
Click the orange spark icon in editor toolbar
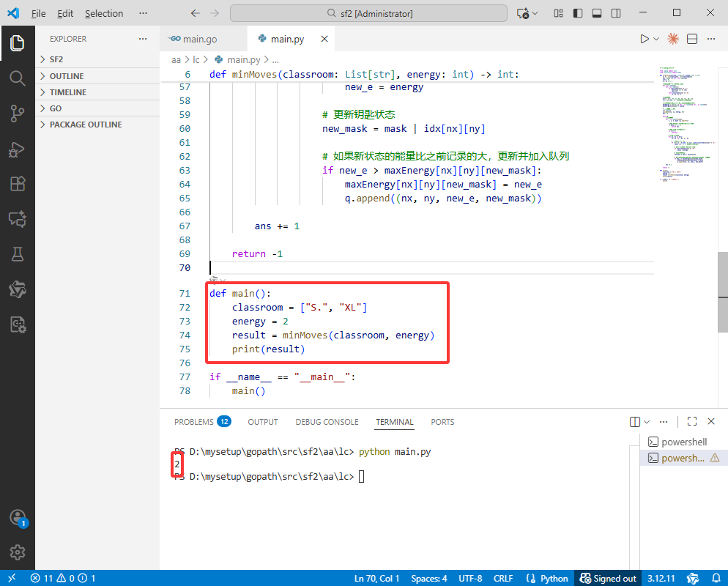(x=673, y=39)
